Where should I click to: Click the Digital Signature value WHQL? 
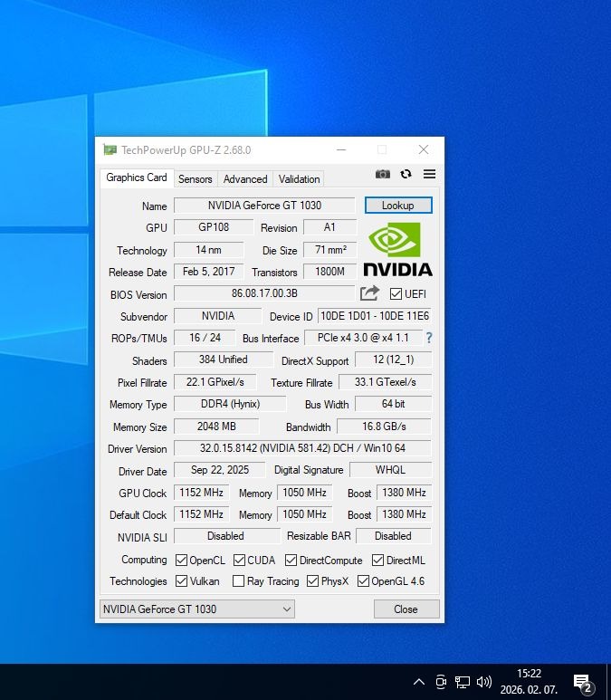(x=390, y=470)
